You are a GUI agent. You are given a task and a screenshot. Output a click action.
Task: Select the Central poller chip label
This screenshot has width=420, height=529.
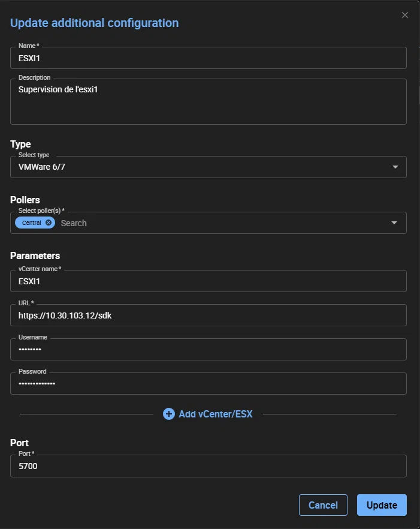[32, 223]
